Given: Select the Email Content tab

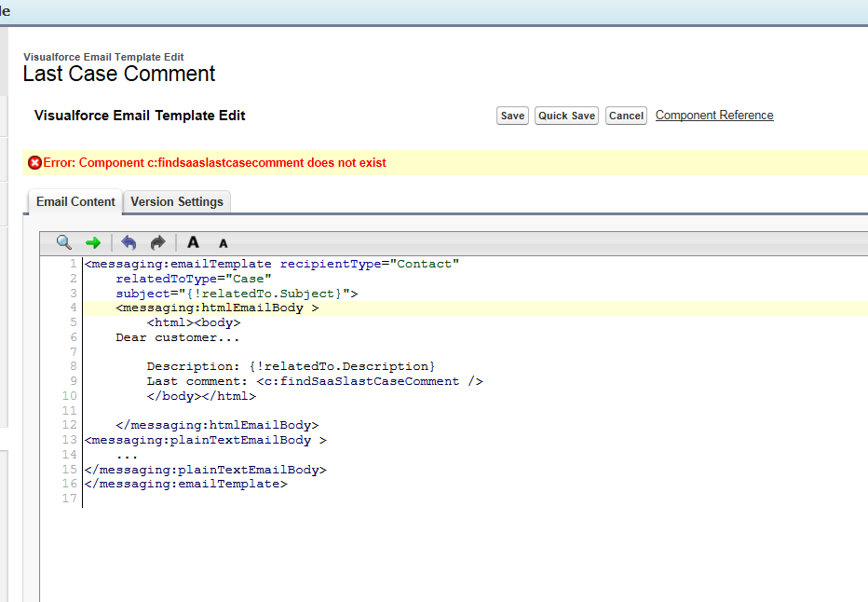Looking at the screenshot, I should coord(75,201).
